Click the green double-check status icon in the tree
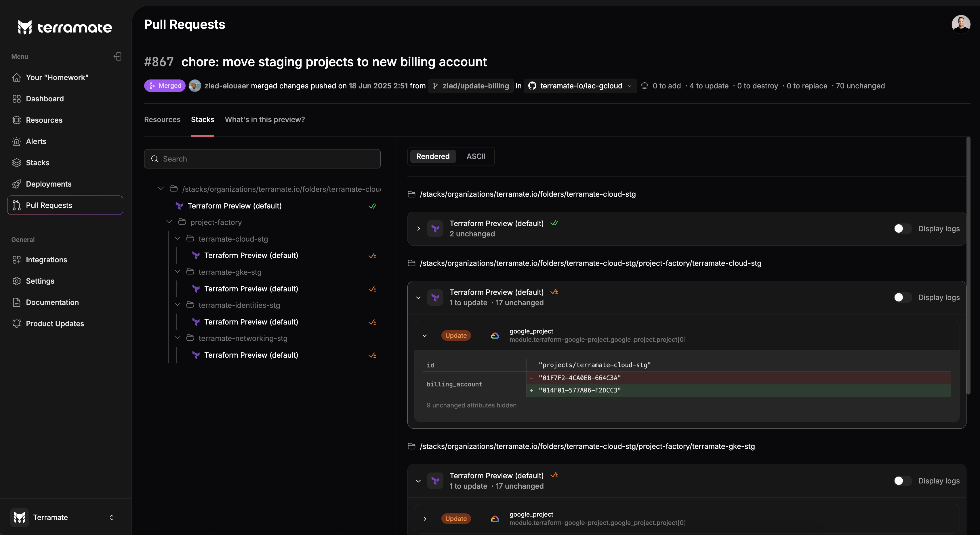Viewport: 980px width, 535px height. [372, 206]
